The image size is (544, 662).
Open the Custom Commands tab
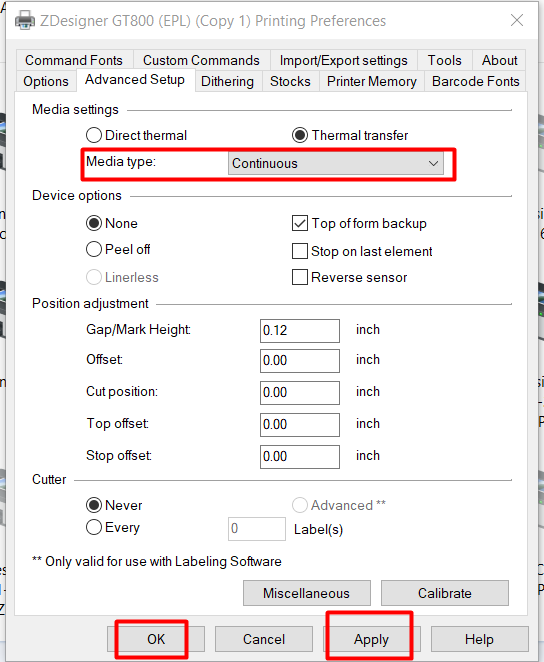pos(201,60)
